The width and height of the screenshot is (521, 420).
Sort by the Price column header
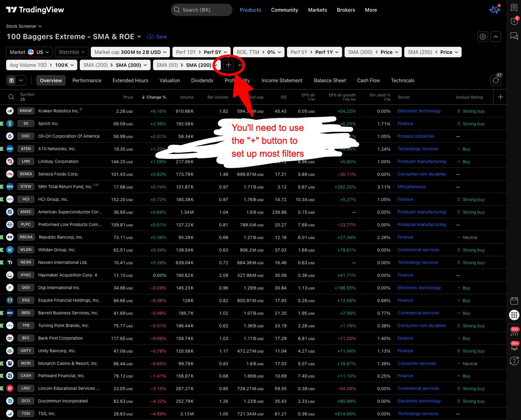[x=128, y=97]
